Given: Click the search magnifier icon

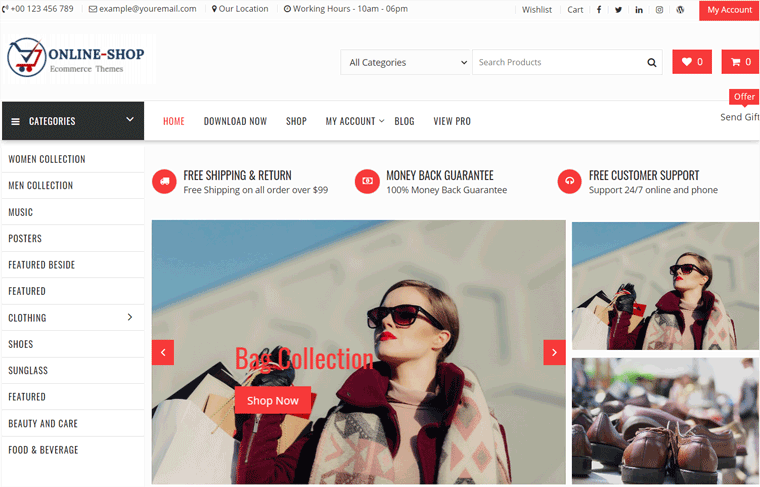Looking at the screenshot, I should click(652, 63).
